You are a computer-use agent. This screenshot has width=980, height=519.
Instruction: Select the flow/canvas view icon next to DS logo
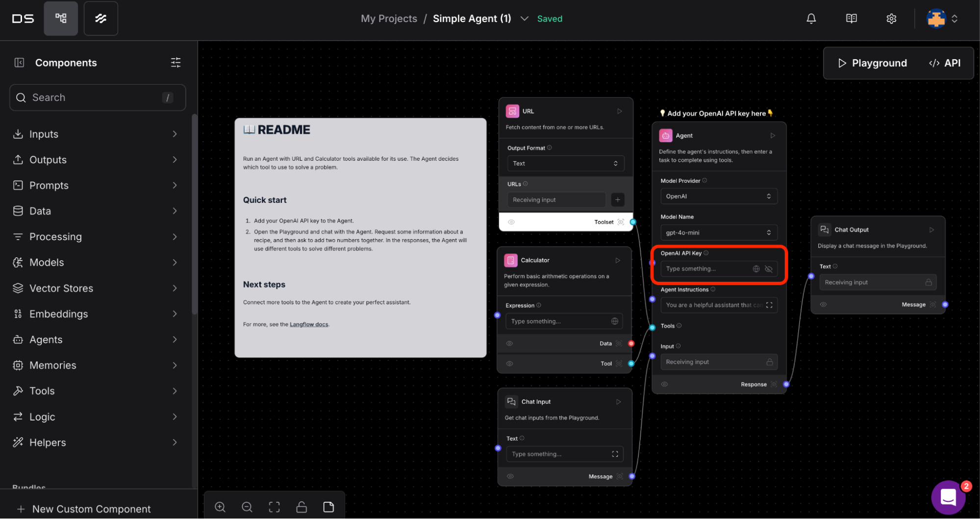(60, 18)
